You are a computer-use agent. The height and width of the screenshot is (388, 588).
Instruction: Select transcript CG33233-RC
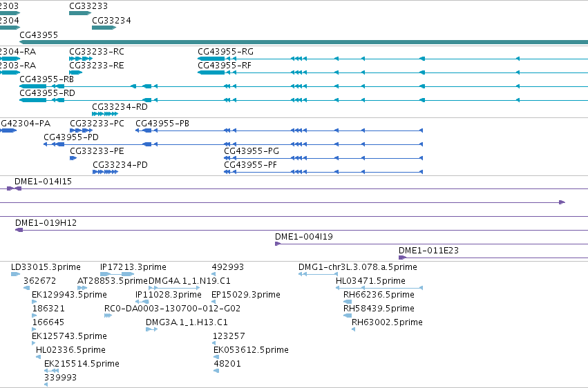(96, 52)
